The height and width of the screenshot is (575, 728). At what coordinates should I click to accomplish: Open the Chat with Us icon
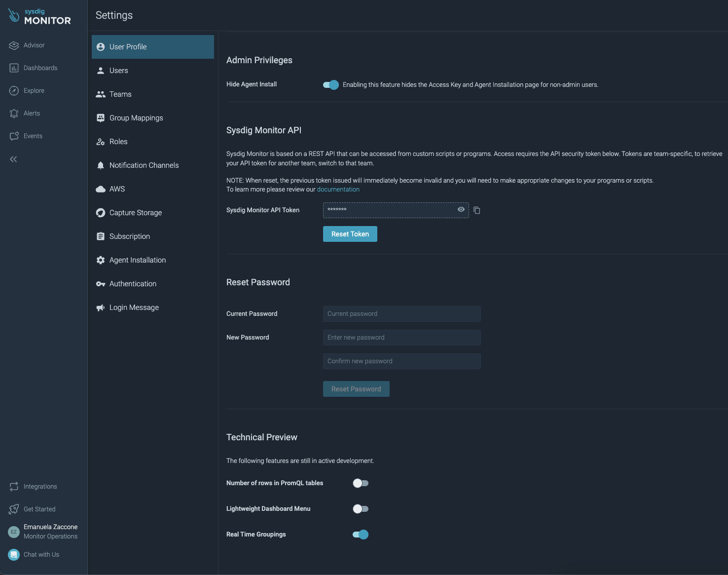click(x=14, y=555)
